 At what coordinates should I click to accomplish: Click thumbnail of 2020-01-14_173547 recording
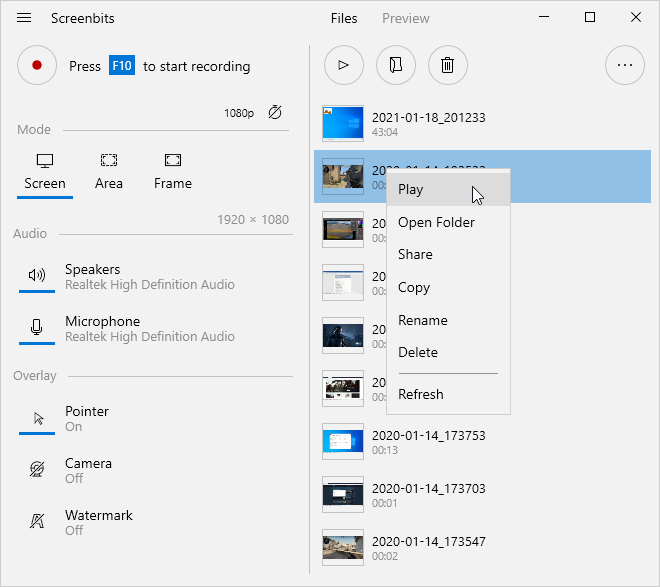343,547
